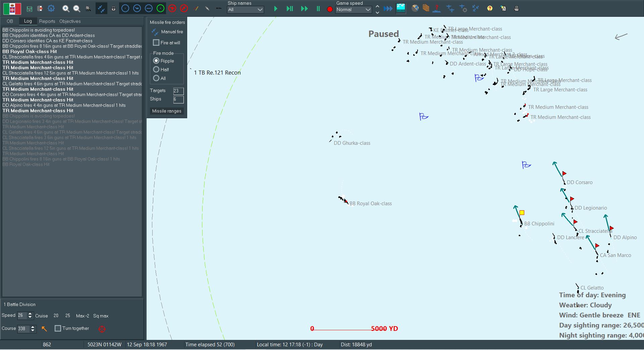The width and height of the screenshot is (644, 350).
Task: Decrease Speed value with the down arrow
Action: pos(30,317)
